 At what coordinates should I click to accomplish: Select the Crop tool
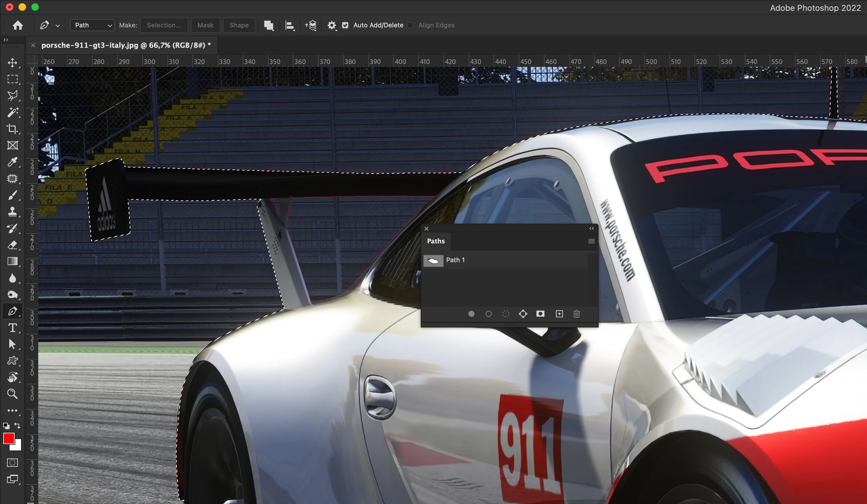pyautogui.click(x=12, y=129)
